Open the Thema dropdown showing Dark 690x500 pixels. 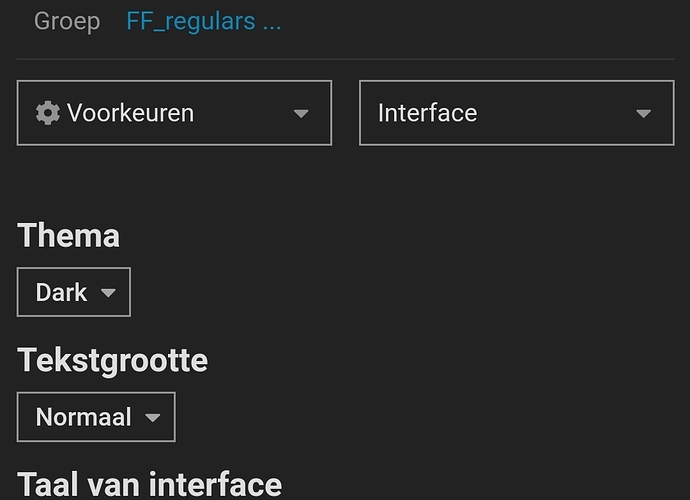[x=73, y=293]
